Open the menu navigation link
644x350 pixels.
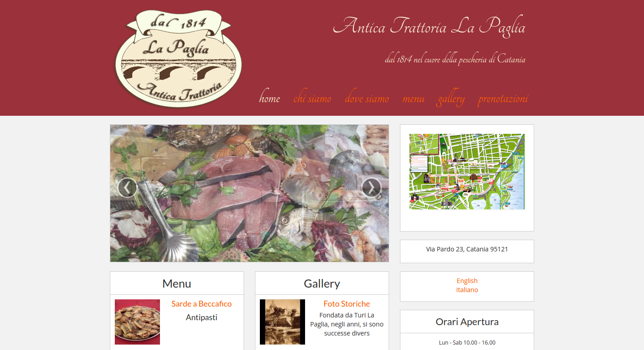(x=414, y=99)
